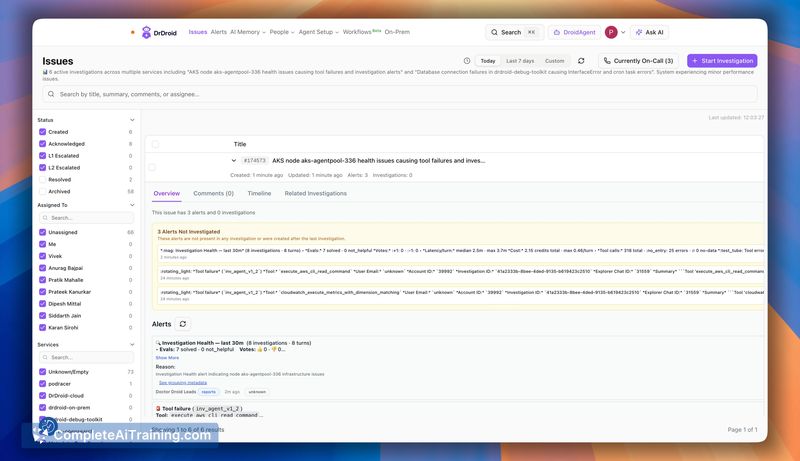
Task: Switch to the Overview tab
Action: (166, 193)
